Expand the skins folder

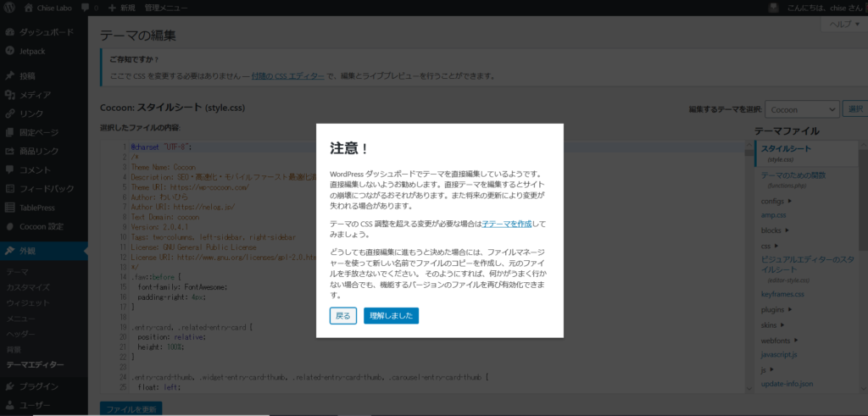click(x=773, y=324)
